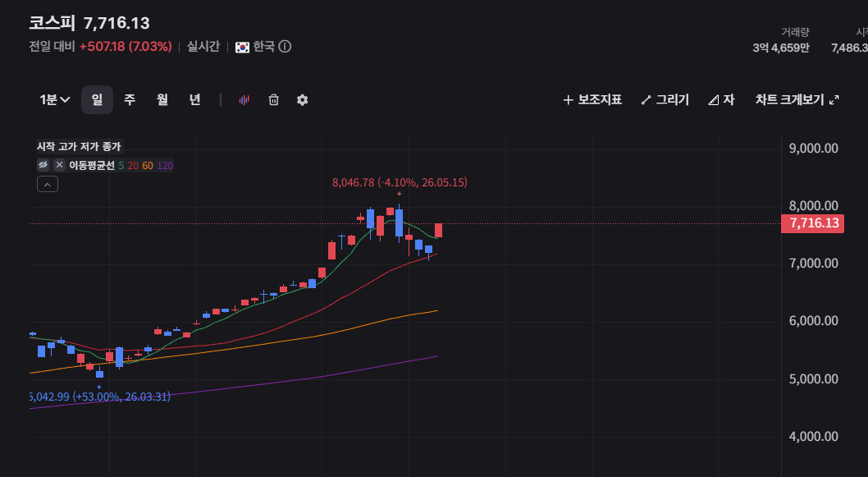
Task: Select the 그리기 drawing tool
Action: (665, 99)
